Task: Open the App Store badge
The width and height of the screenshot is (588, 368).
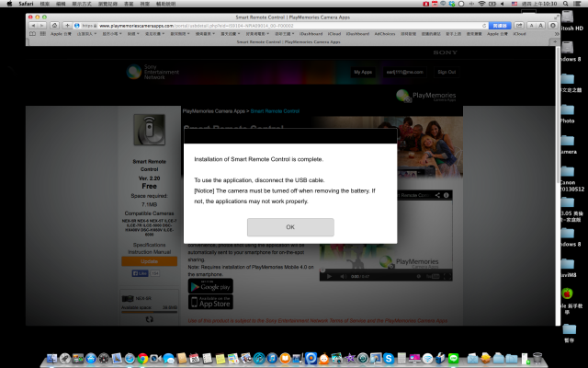Action: click(210, 302)
